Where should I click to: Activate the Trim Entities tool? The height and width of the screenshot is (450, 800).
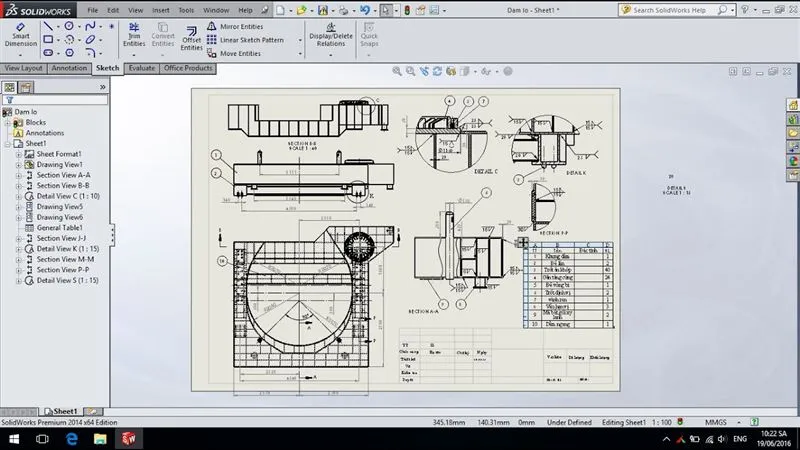[x=133, y=34]
